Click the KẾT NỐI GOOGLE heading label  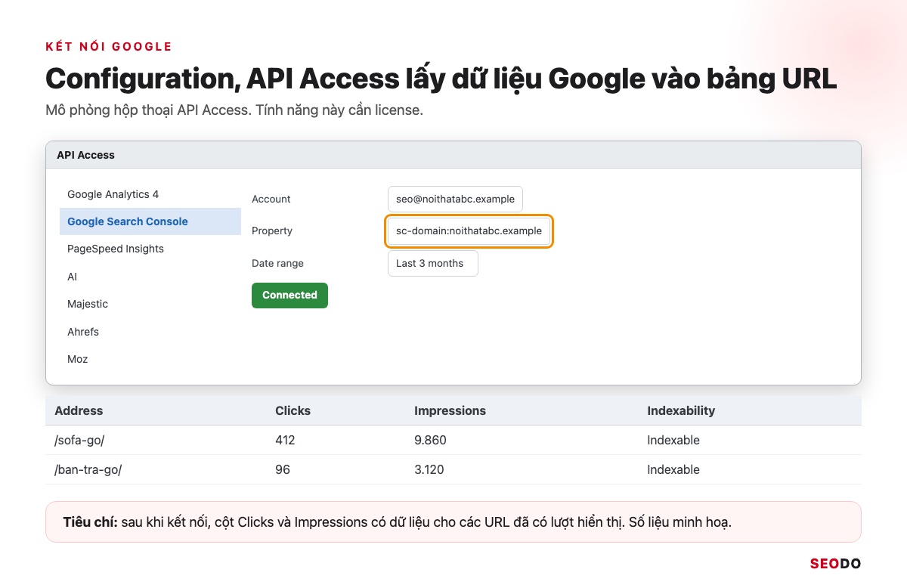[109, 47]
